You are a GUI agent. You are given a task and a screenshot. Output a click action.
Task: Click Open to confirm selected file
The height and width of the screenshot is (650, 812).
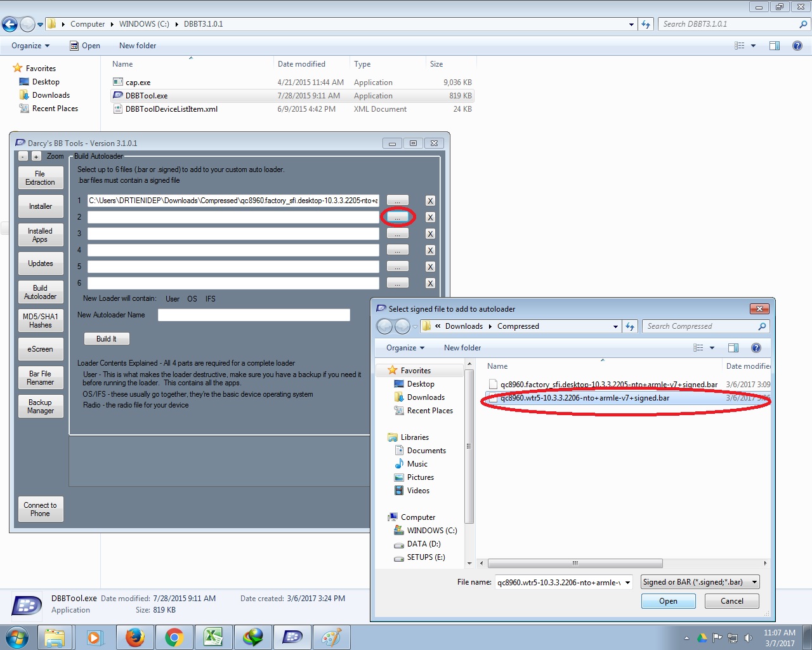[x=668, y=601]
